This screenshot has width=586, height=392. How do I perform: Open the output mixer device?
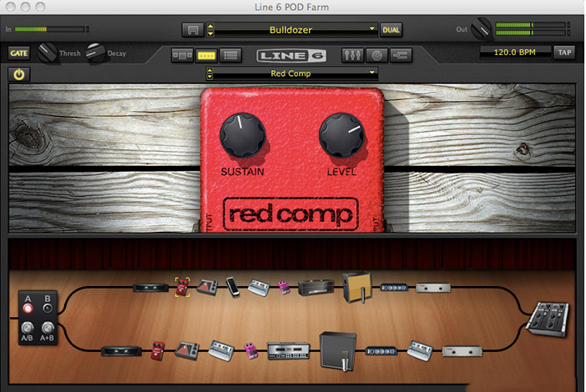548,319
